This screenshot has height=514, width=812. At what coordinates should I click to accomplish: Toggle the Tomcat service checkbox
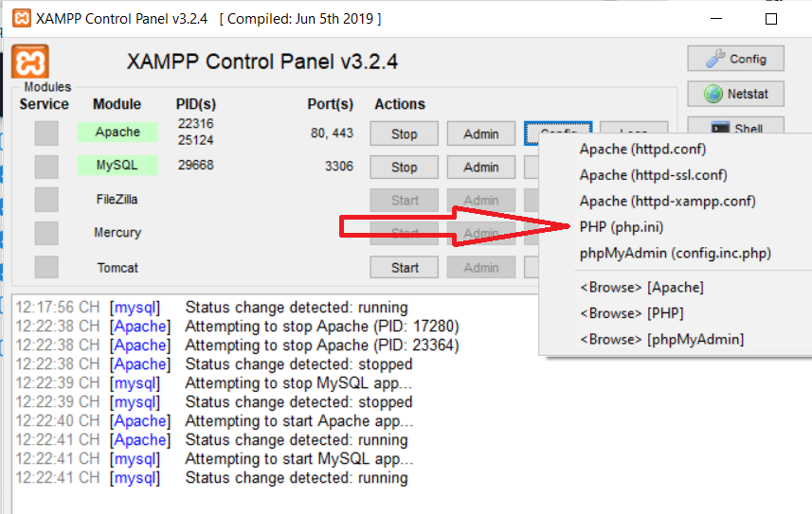click(46, 268)
